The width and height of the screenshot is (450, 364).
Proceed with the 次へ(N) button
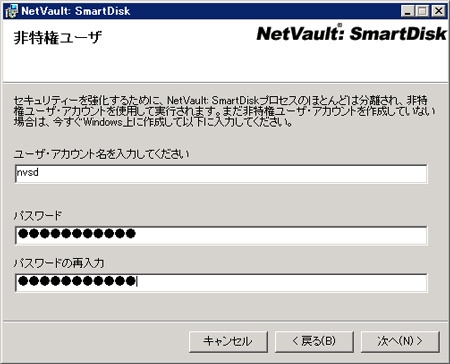pyautogui.click(x=400, y=341)
